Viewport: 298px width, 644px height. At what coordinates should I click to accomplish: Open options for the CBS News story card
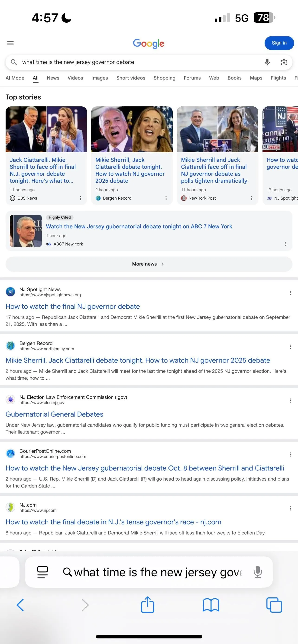(80, 198)
